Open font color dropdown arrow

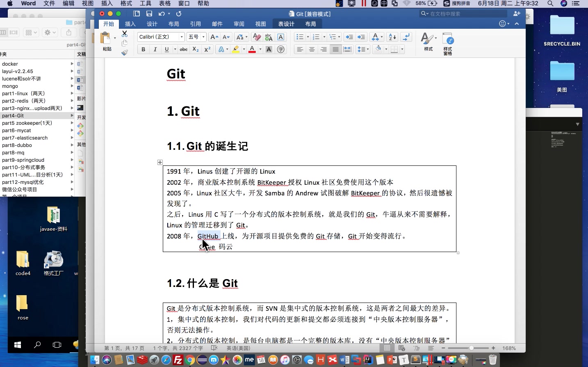[260, 49]
